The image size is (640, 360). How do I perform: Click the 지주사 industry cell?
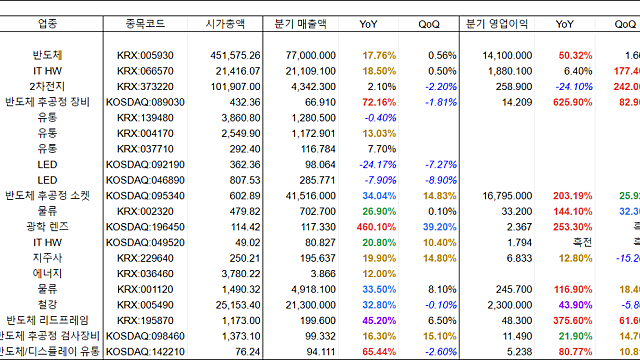(47, 258)
